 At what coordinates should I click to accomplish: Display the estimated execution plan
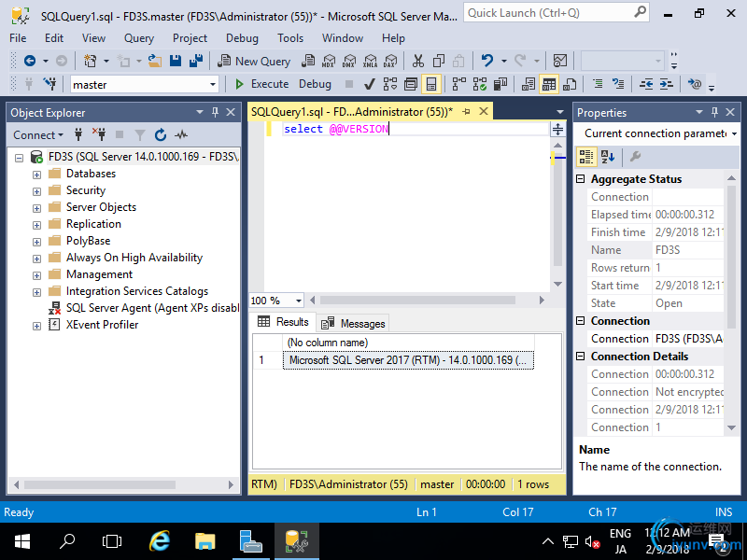coord(389,84)
